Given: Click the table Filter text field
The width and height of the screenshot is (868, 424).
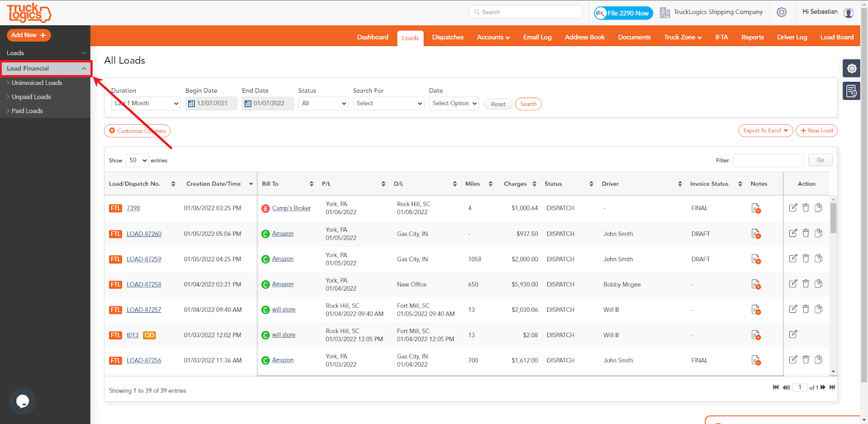Looking at the screenshot, I should 768,160.
